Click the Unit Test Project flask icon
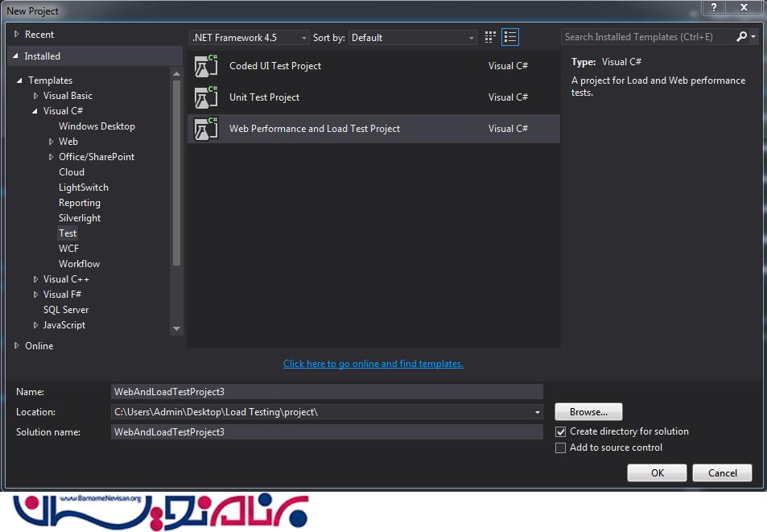This screenshot has height=532, width=767. 207,97
